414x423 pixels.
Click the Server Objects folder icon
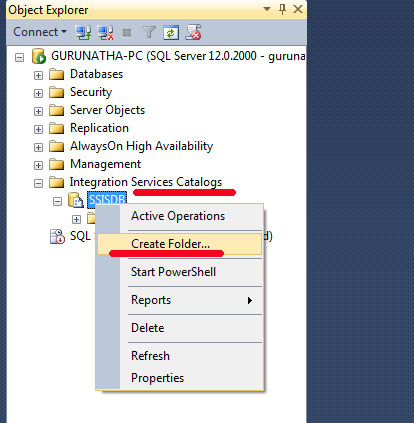[56, 110]
